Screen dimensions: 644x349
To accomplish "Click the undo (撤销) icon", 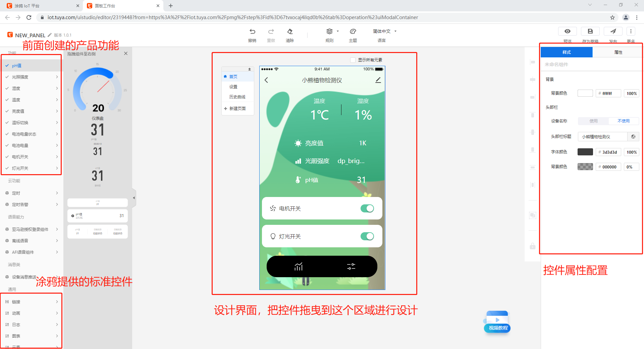I will pos(252,32).
